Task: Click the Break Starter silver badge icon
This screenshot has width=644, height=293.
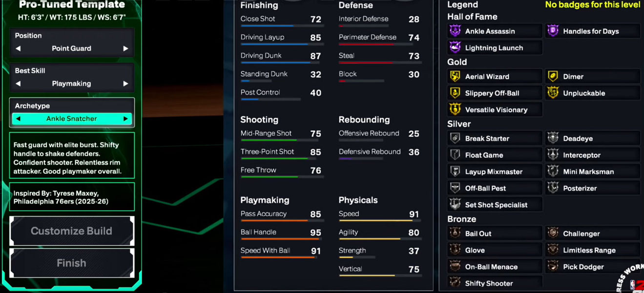Action: click(x=455, y=138)
